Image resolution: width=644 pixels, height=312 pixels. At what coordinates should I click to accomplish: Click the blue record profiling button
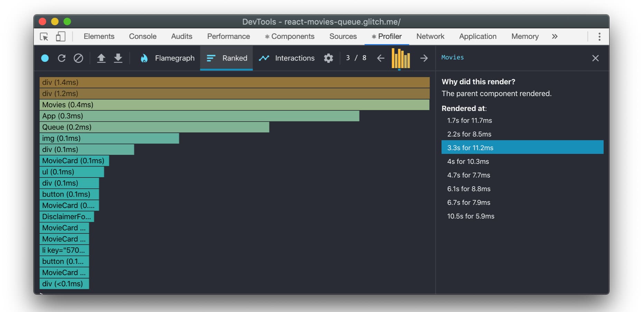pyautogui.click(x=45, y=58)
